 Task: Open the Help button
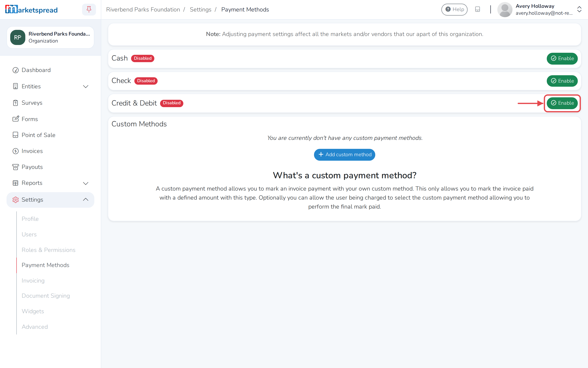(x=454, y=9)
